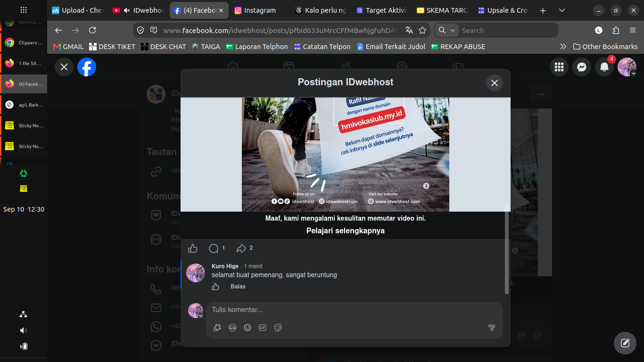Switch to the Upsale & Cross tab
Viewport: 644px width, 362px height.
point(504,10)
